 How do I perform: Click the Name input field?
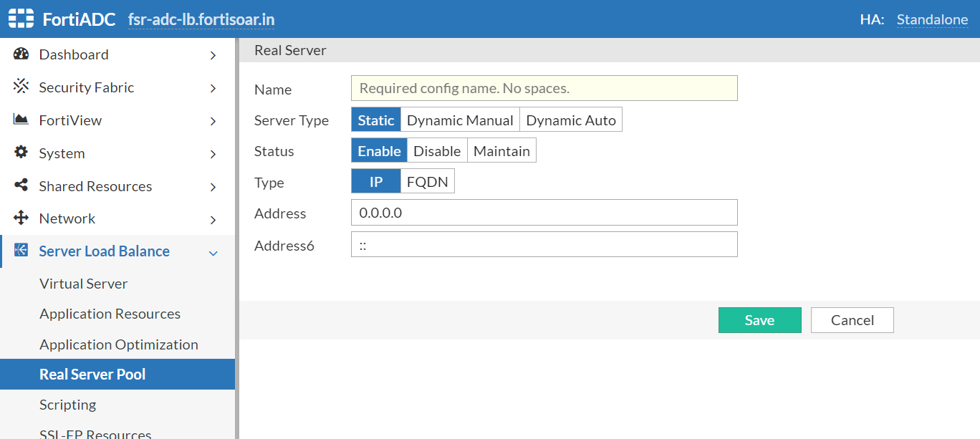point(543,88)
